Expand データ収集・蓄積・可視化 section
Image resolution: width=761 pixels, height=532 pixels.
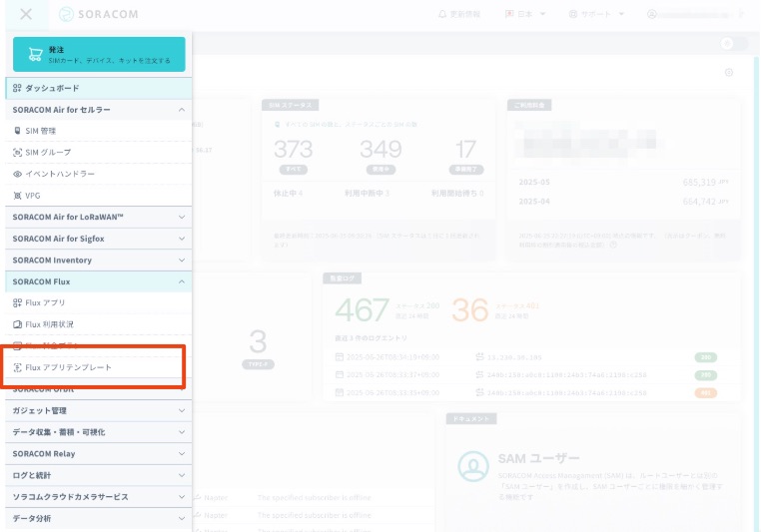point(99,432)
